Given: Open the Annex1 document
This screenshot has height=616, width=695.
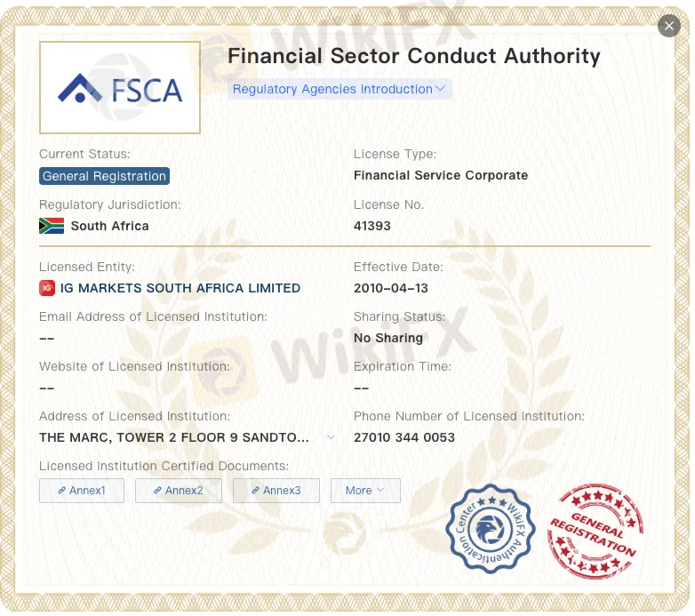Looking at the screenshot, I should coord(82,491).
